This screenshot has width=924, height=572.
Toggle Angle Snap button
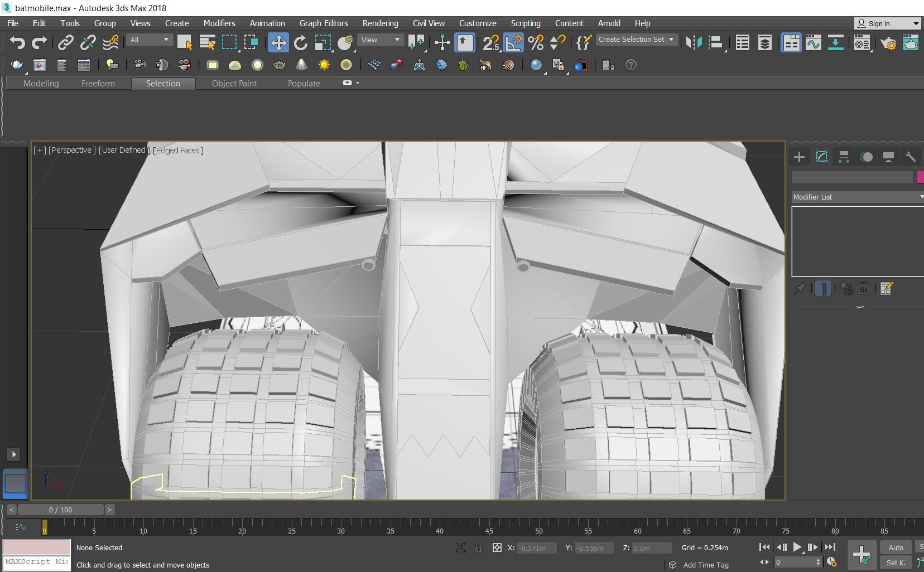pos(513,42)
